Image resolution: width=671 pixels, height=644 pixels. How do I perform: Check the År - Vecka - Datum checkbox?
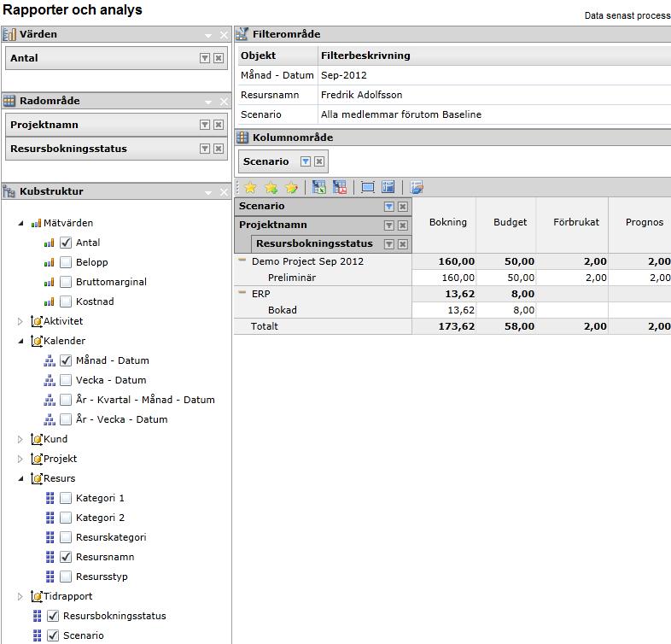pos(66,419)
